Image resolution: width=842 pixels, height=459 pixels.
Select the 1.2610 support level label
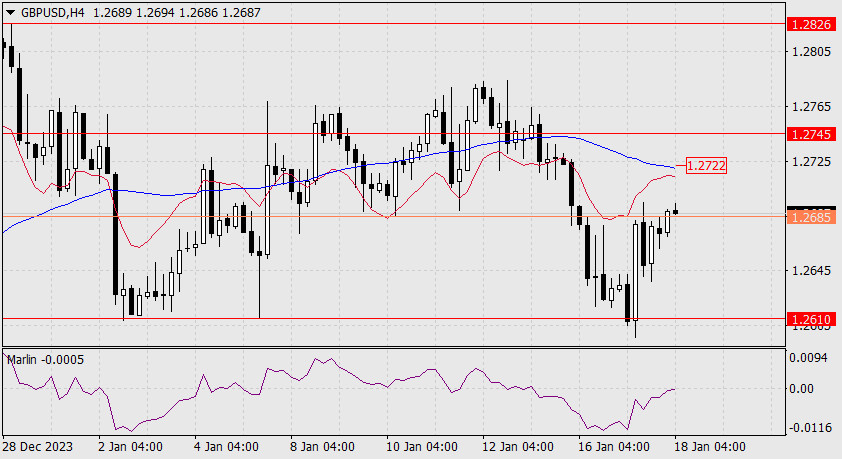click(811, 319)
